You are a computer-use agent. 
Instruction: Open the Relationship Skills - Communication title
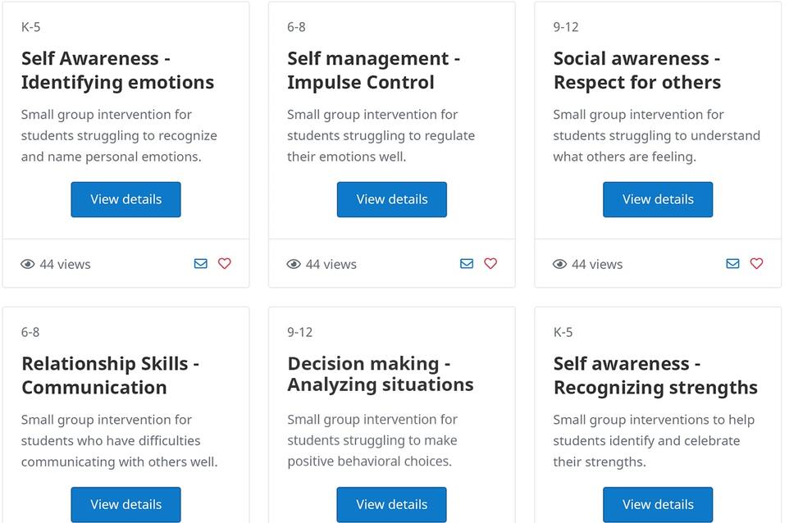pos(110,375)
